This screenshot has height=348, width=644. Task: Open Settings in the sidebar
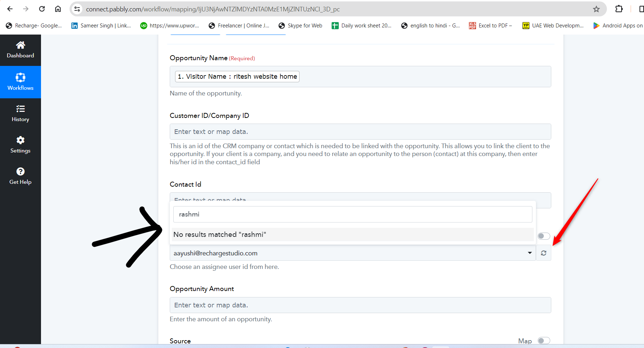coord(20,145)
